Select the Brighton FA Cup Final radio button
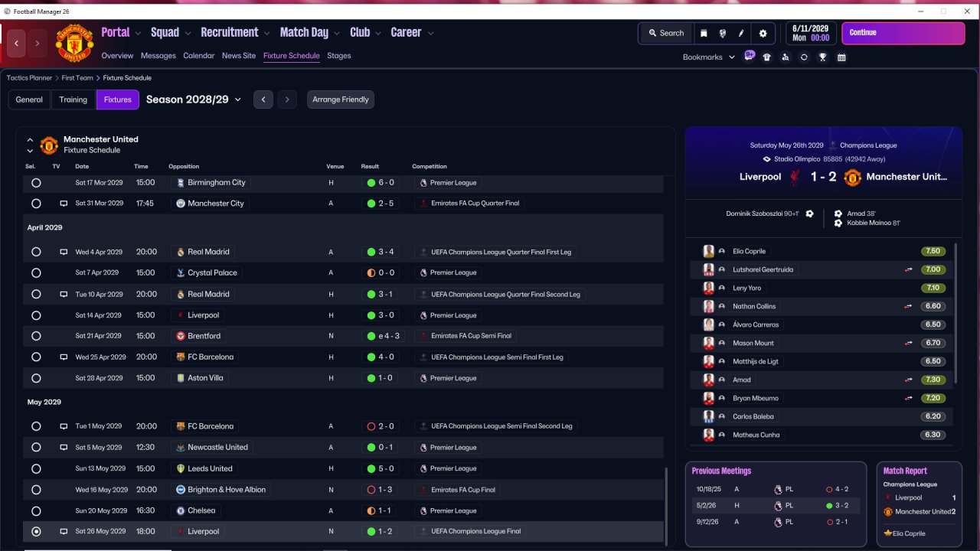 point(36,490)
